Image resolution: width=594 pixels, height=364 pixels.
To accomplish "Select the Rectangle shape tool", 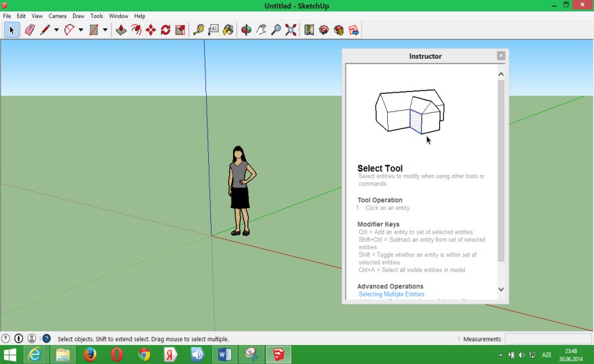I will [93, 30].
